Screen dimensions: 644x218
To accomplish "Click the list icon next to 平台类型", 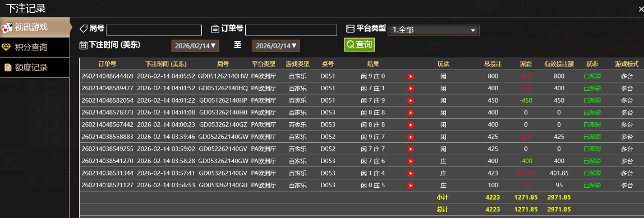I will (350, 29).
